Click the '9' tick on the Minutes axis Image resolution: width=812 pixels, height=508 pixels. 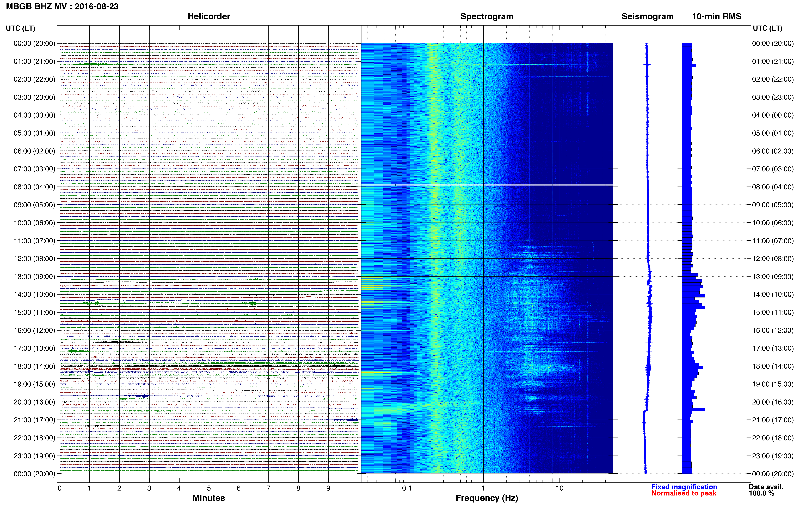(328, 488)
